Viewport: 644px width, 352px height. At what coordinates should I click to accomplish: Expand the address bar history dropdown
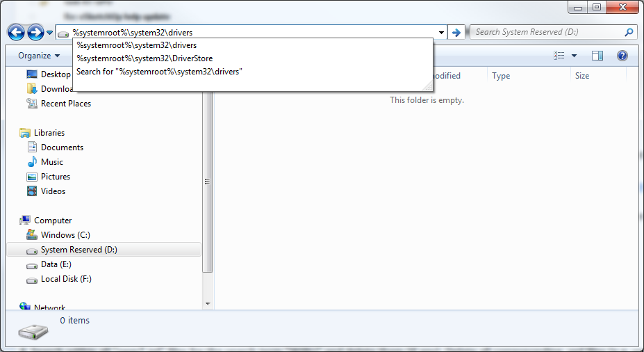pyautogui.click(x=442, y=32)
